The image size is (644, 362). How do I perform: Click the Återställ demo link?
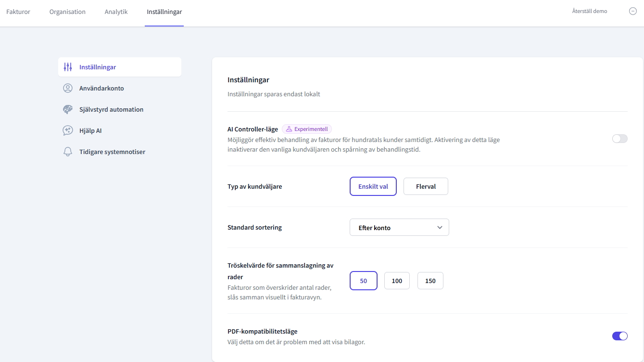click(x=589, y=11)
